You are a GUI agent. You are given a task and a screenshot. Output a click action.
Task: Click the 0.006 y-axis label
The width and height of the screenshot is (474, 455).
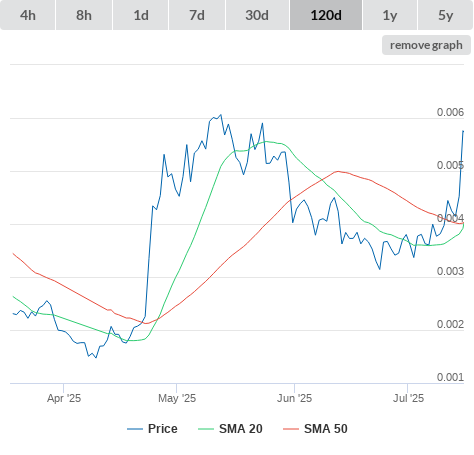coord(450,112)
